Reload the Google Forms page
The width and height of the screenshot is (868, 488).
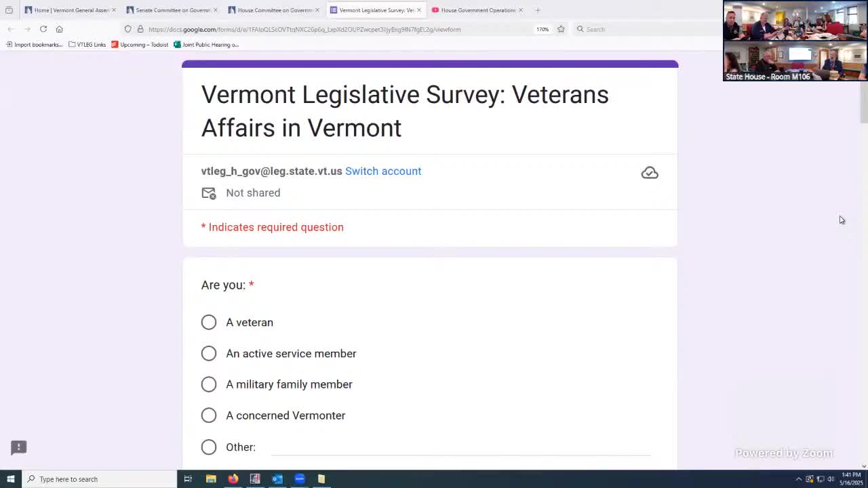(43, 29)
